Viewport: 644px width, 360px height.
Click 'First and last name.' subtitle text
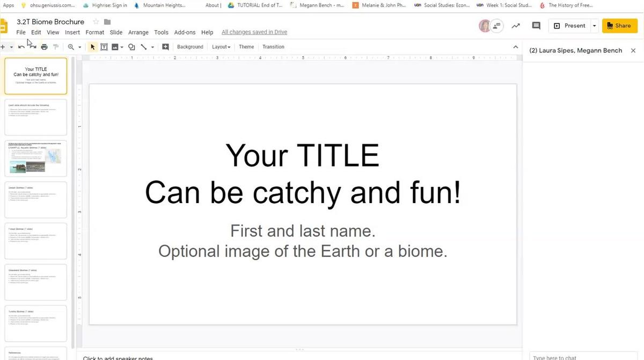click(x=303, y=231)
